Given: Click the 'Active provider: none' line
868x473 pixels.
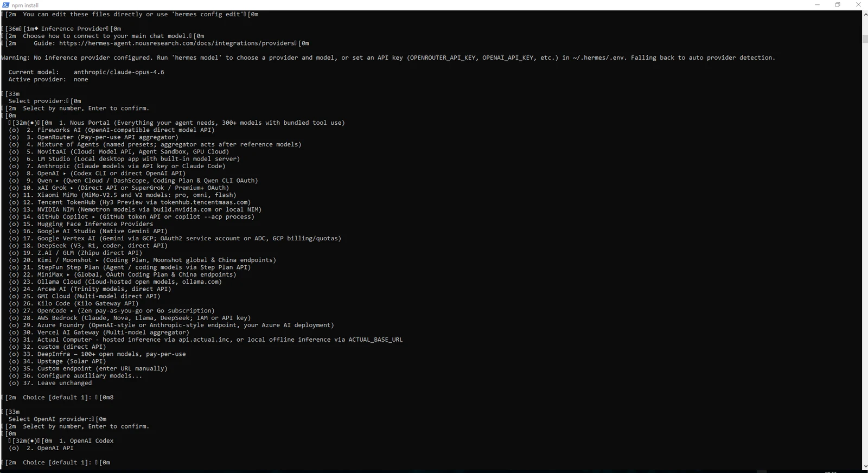Looking at the screenshot, I should pos(48,79).
